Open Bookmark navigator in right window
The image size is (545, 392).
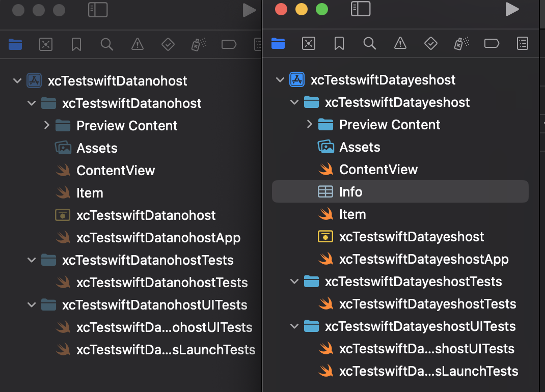pyautogui.click(x=339, y=43)
